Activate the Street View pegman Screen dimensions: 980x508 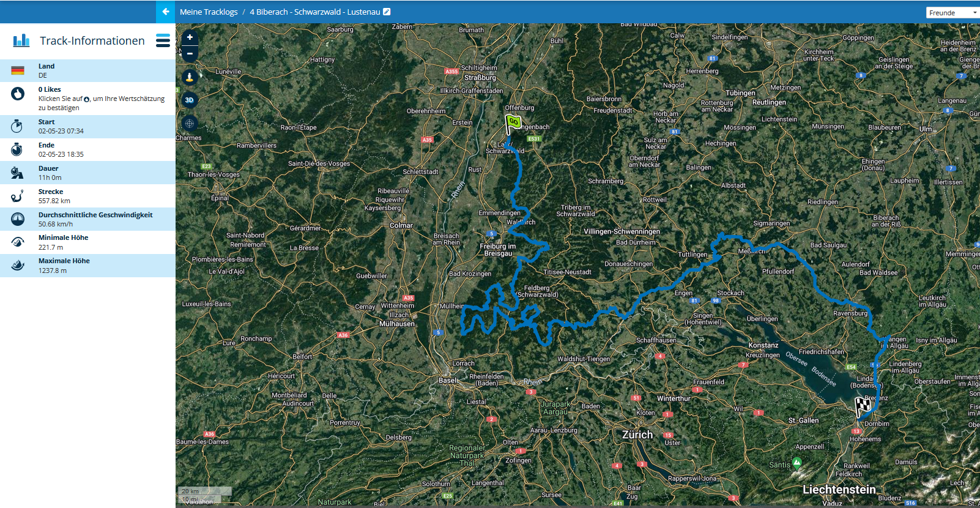point(190,77)
